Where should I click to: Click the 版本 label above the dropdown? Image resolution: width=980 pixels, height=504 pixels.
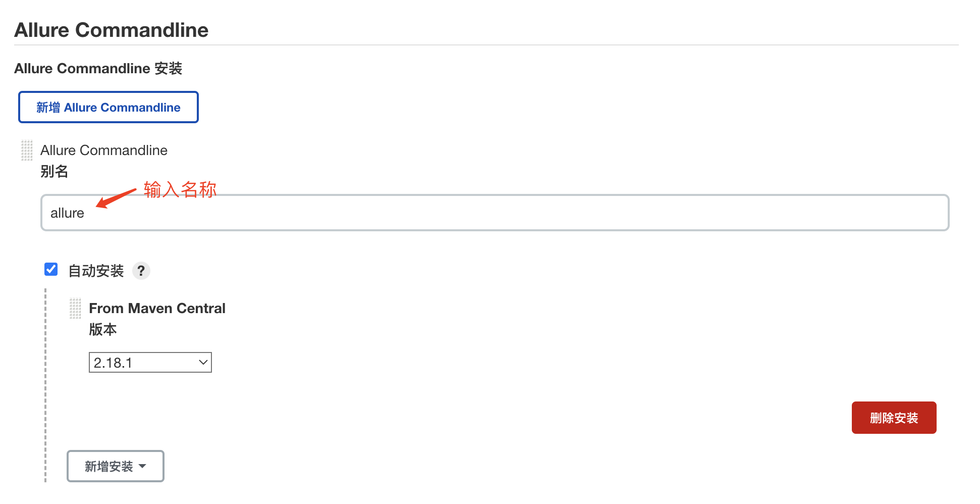click(x=102, y=330)
